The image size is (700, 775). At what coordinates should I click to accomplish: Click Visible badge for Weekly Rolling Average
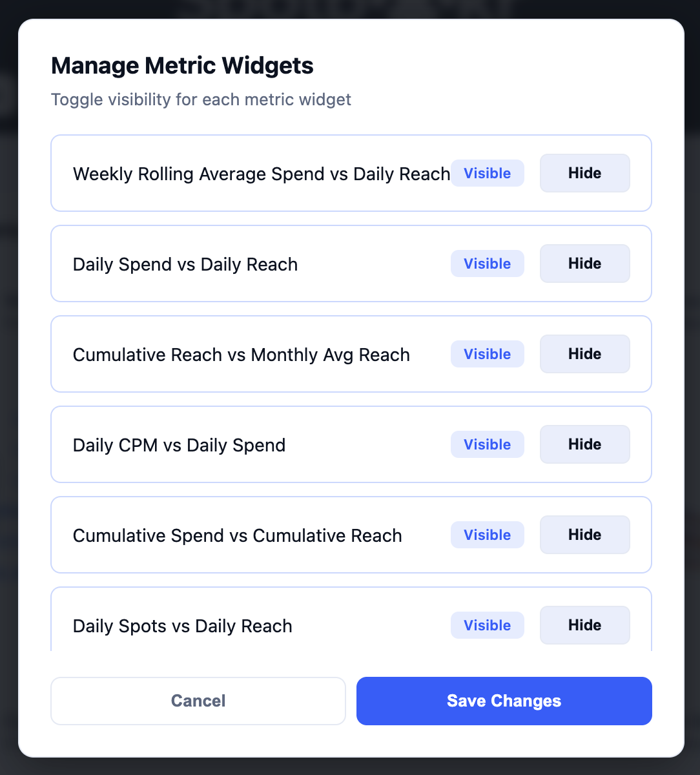click(487, 173)
